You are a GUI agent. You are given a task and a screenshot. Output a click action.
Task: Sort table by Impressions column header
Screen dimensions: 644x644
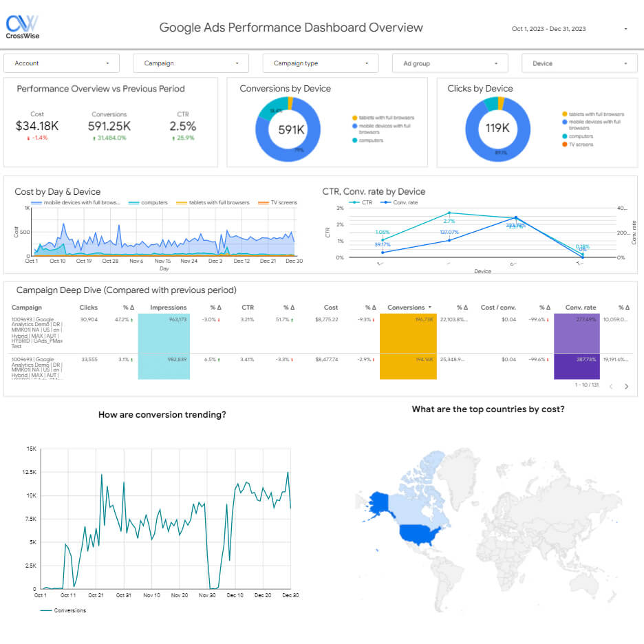pos(168,308)
